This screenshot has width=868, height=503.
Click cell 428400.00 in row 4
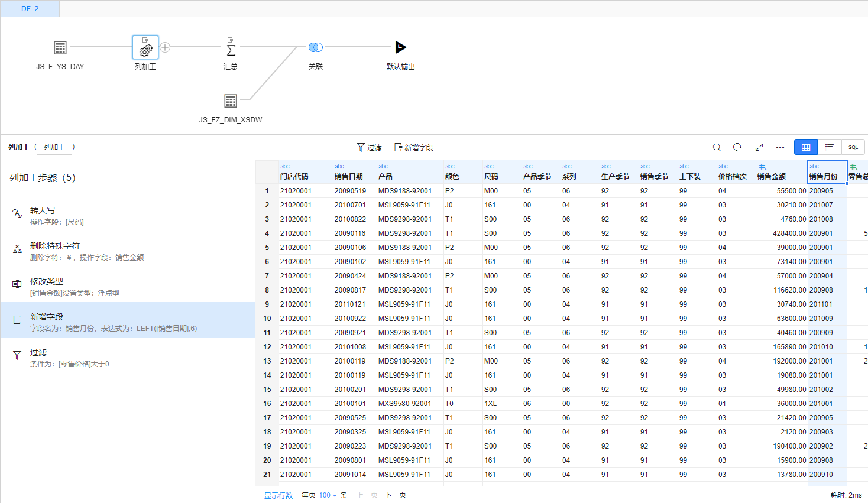(x=782, y=233)
